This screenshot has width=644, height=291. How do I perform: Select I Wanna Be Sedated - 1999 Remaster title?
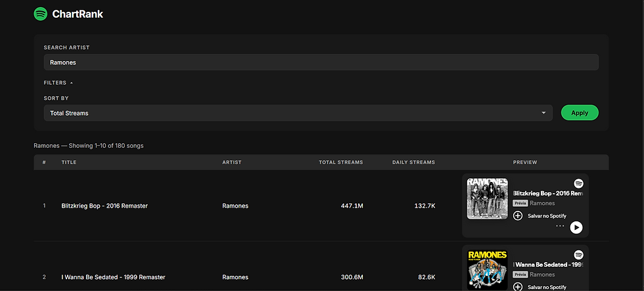coord(113,277)
